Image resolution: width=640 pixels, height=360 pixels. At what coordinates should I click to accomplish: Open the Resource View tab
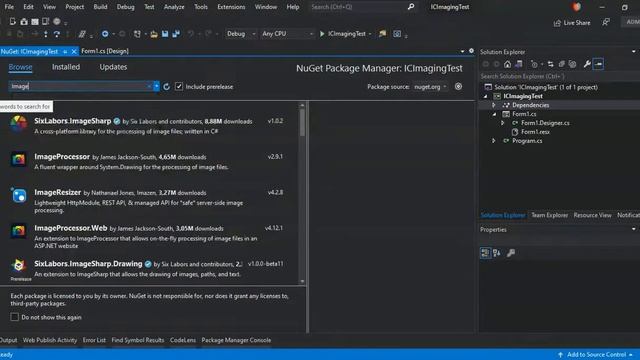click(592, 215)
